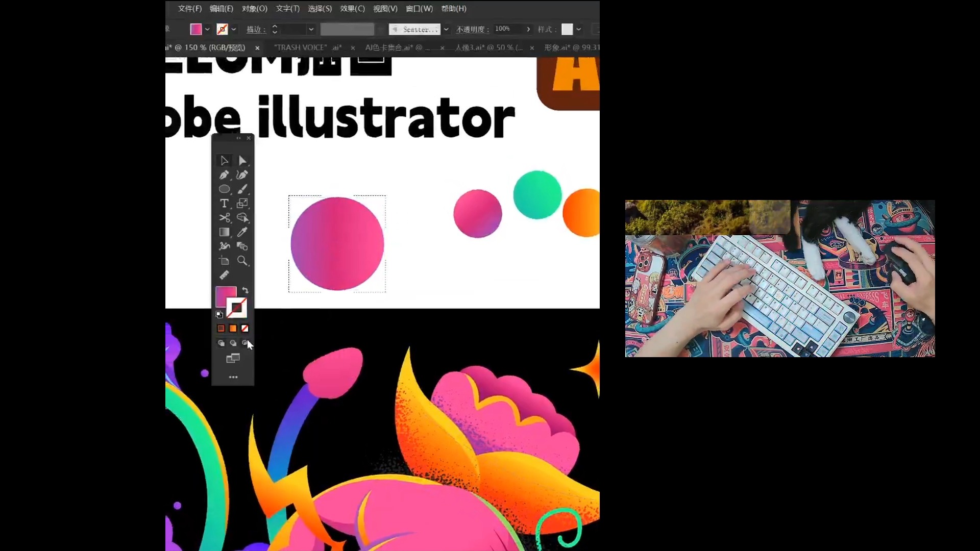
Task: Select the Scale tool
Action: [242, 204]
